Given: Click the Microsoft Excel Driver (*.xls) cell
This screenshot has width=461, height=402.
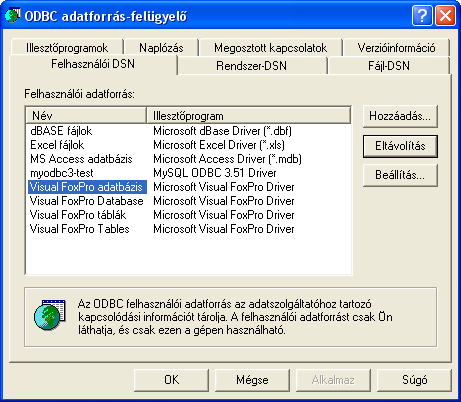Looking at the screenshot, I should pos(219,145).
